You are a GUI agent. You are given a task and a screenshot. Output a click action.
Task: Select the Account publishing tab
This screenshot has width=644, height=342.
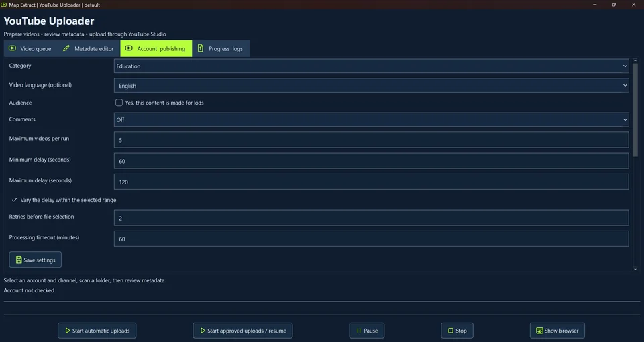[x=156, y=48]
